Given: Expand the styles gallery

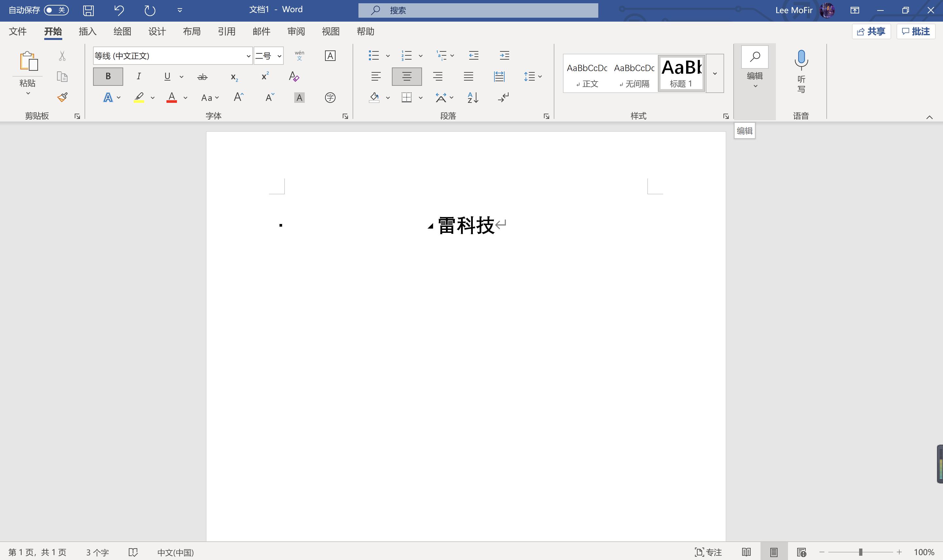Looking at the screenshot, I should point(715,74).
